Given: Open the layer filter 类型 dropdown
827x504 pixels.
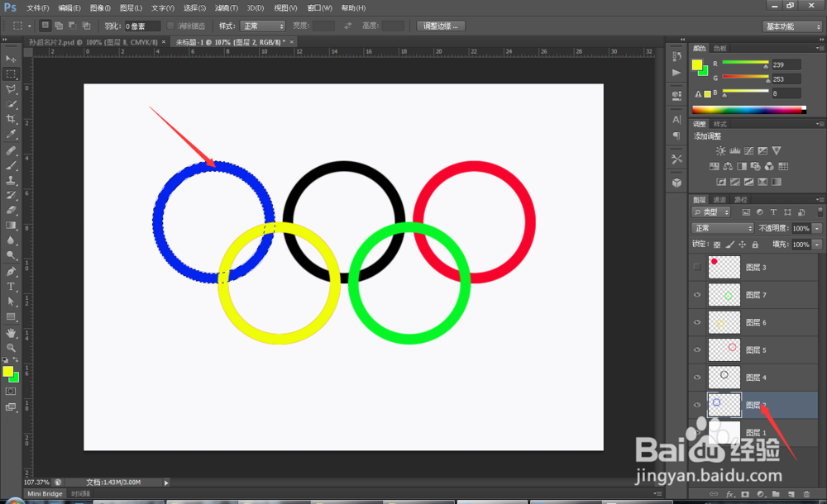Looking at the screenshot, I should coord(710,212).
